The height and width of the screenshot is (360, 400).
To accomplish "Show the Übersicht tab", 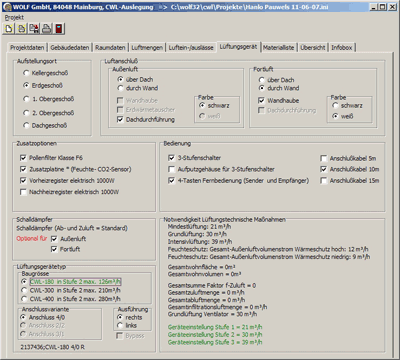I will [x=313, y=48].
